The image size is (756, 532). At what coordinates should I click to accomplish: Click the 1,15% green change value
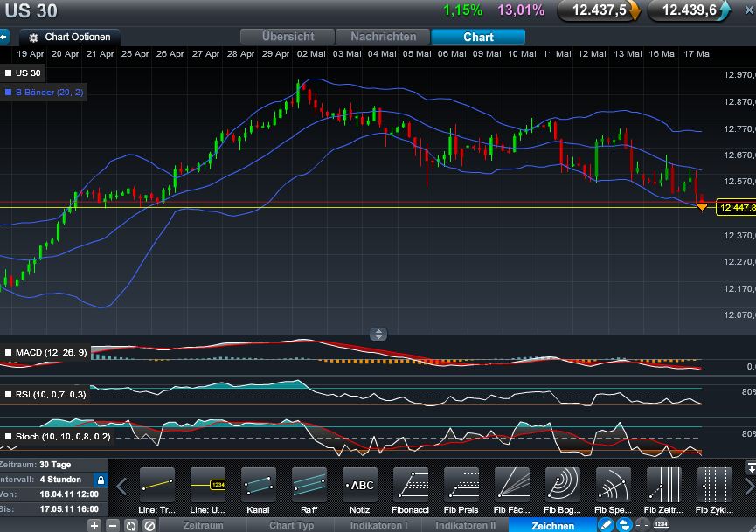pos(463,10)
